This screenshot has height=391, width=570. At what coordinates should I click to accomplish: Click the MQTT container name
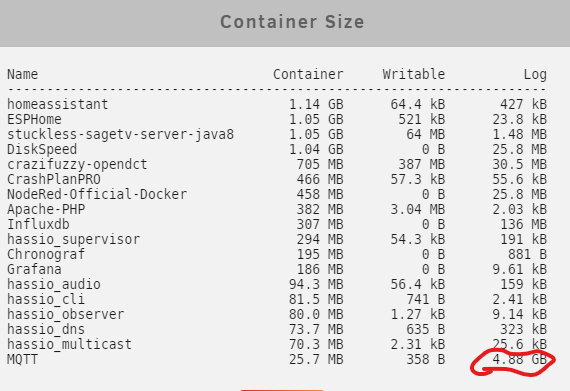[22, 359]
